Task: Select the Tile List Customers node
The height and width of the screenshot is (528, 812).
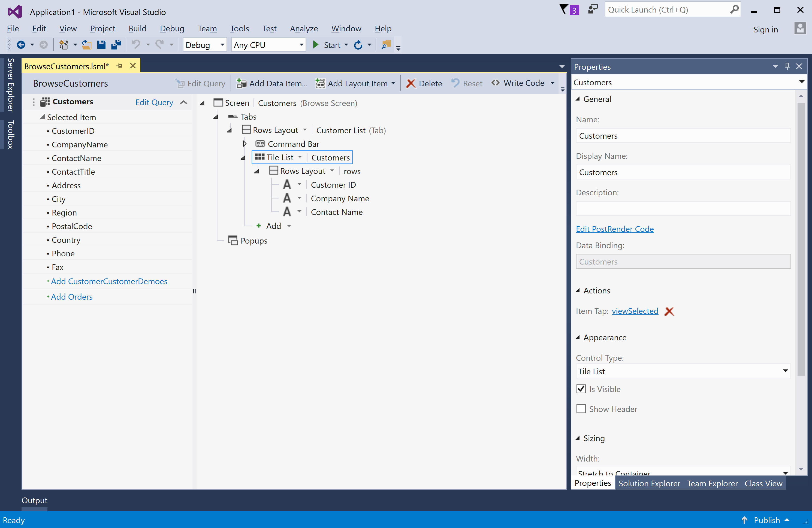Action: [x=302, y=157]
